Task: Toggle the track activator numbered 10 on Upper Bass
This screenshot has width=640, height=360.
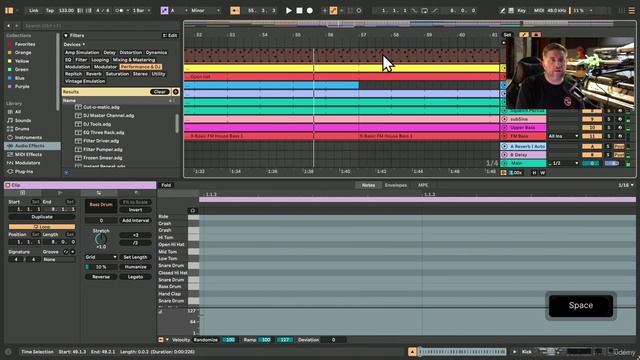Action: [x=592, y=128]
